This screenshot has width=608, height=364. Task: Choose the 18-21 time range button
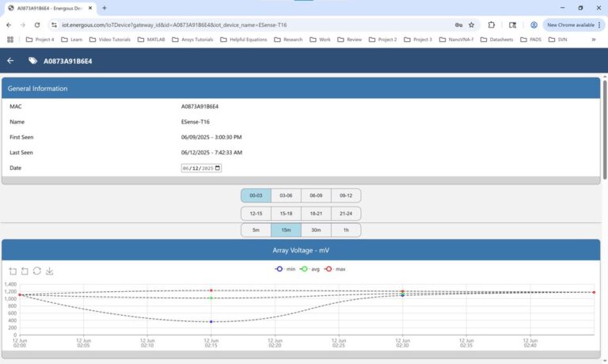(x=316, y=213)
